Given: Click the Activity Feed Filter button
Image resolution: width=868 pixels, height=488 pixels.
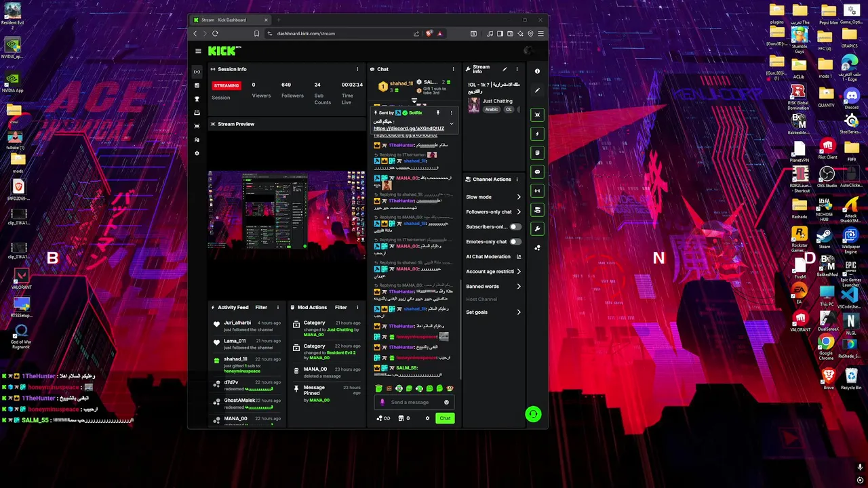Looking at the screenshot, I should pos(261,308).
